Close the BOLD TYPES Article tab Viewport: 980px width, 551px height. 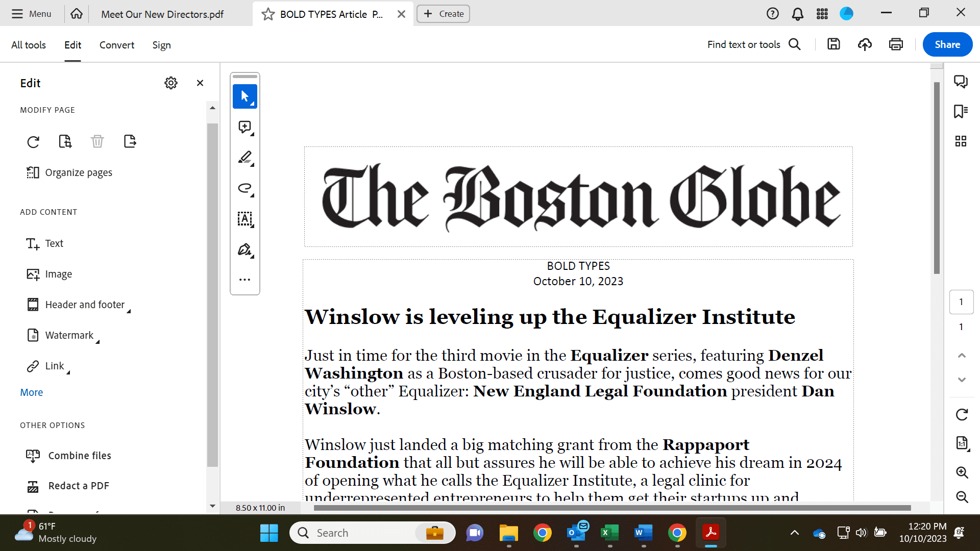(x=402, y=14)
